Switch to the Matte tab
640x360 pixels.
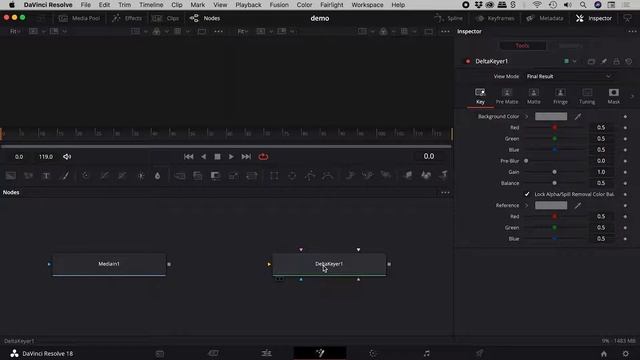(533, 97)
